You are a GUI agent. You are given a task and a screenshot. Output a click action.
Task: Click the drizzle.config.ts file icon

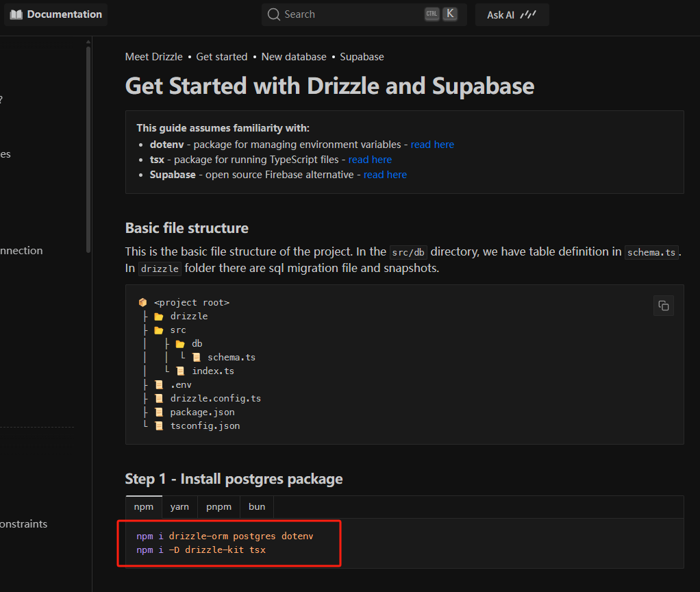[158, 399]
